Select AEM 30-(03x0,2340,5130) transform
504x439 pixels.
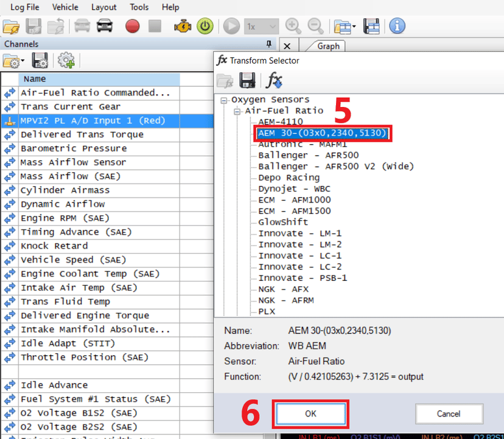323,133
